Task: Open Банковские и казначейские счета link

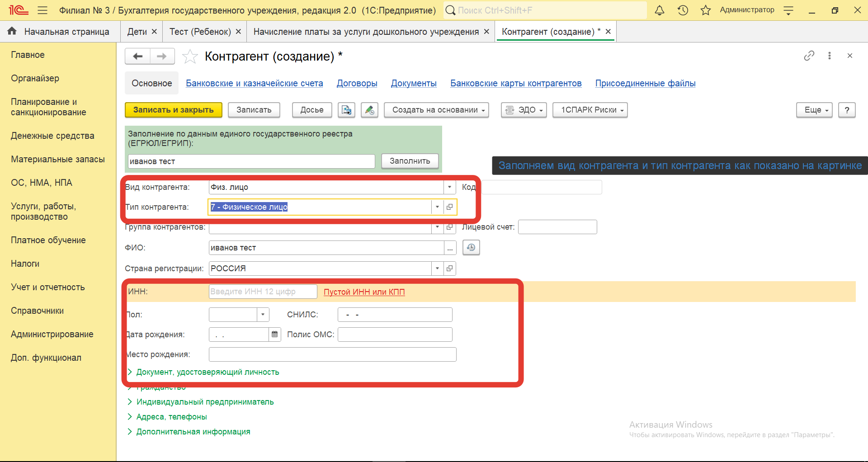Action: pos(254,83)
